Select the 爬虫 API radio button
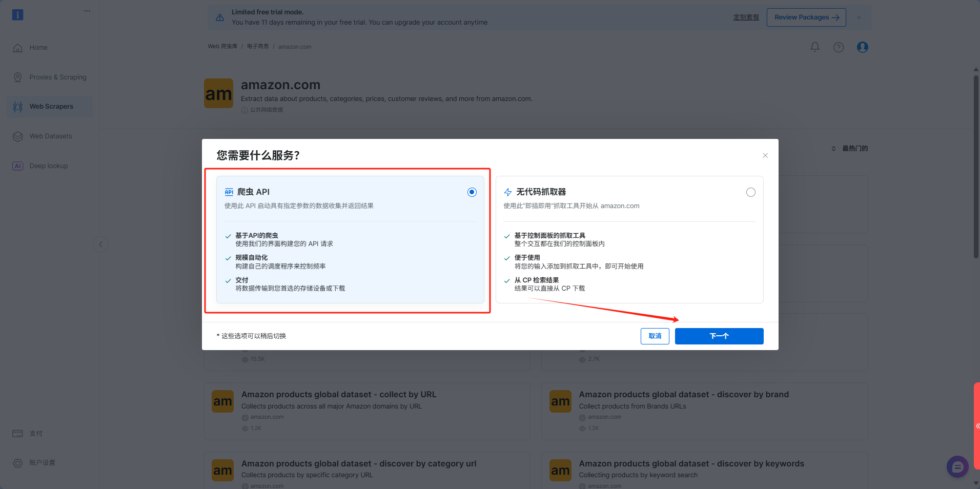This screenshot has width=980, height=489. pyautogui.click(x=472, y=192)
